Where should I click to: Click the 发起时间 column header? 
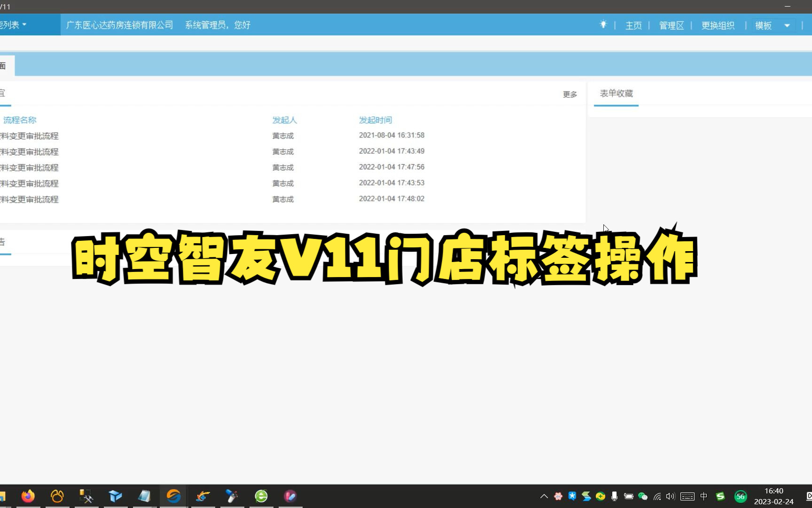(375, 120)
